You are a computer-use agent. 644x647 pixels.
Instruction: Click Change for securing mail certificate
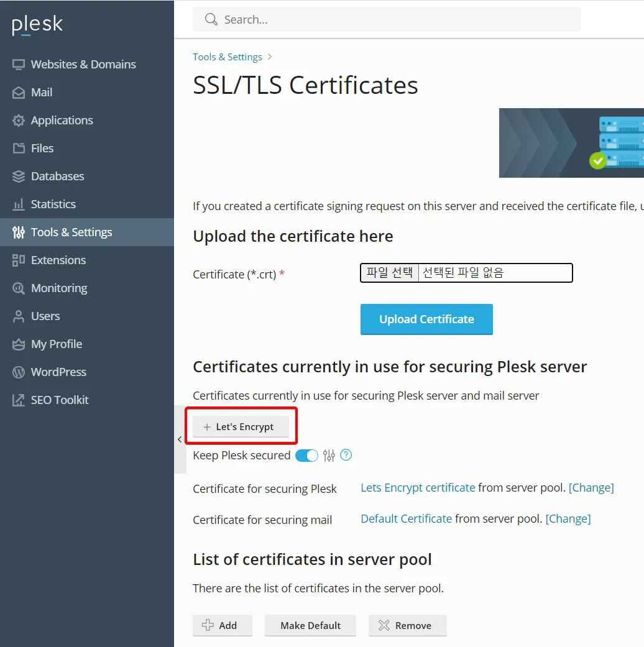pos(568,519)
